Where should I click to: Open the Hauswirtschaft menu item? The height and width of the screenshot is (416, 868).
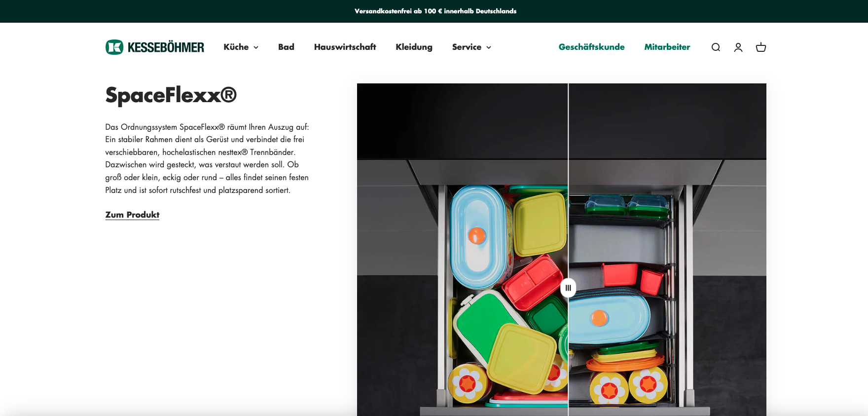click(x=345, y=47)
